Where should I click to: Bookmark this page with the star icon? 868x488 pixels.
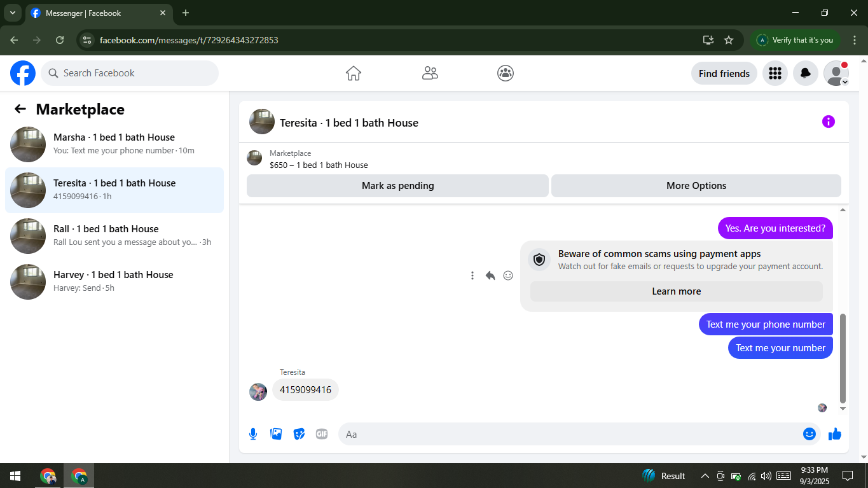(x=729, y=40)
